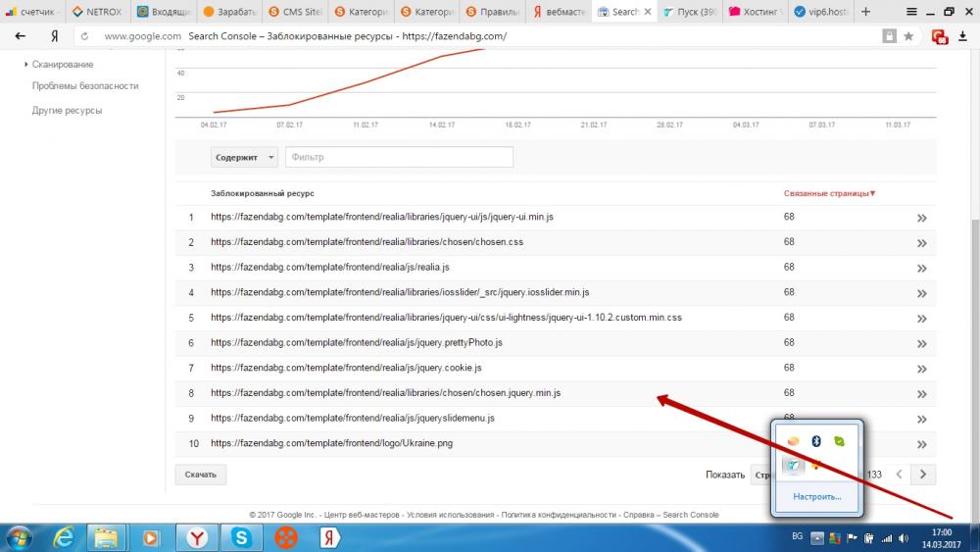Click the orange icon in tray popup

pos(793,441)
